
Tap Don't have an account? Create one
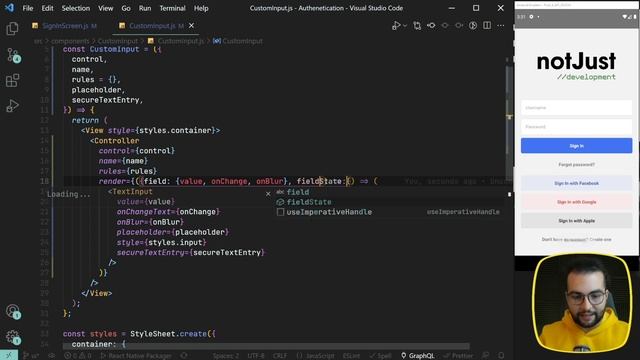point(576,240)
